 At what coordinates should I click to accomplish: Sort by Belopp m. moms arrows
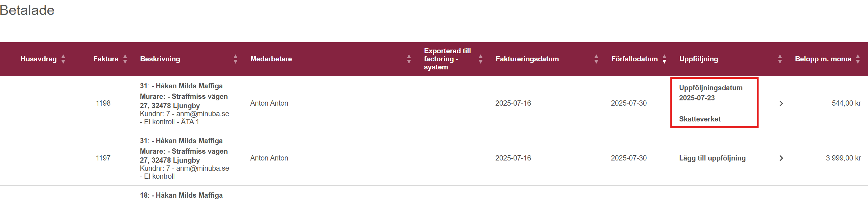857,59
